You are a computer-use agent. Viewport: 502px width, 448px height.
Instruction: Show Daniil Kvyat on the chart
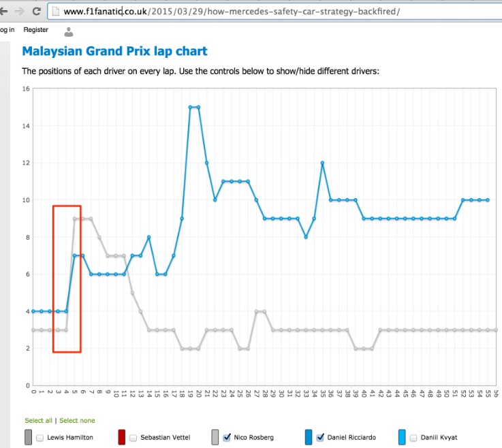[x=414, y=437]
